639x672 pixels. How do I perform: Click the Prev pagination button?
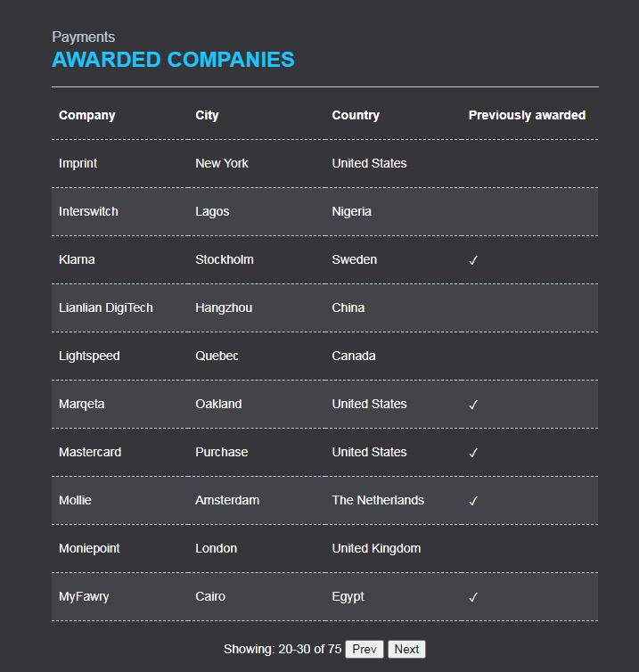point(365,649)
